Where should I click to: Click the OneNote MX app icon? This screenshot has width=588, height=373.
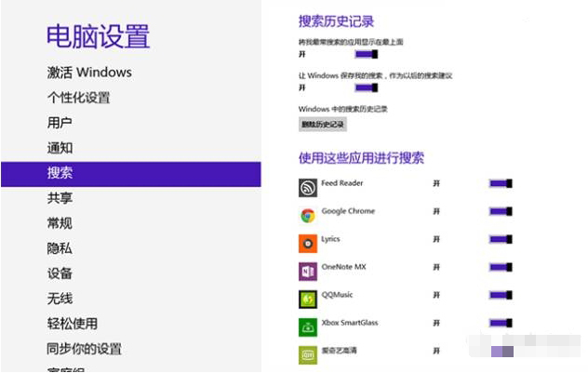(308, 272)
